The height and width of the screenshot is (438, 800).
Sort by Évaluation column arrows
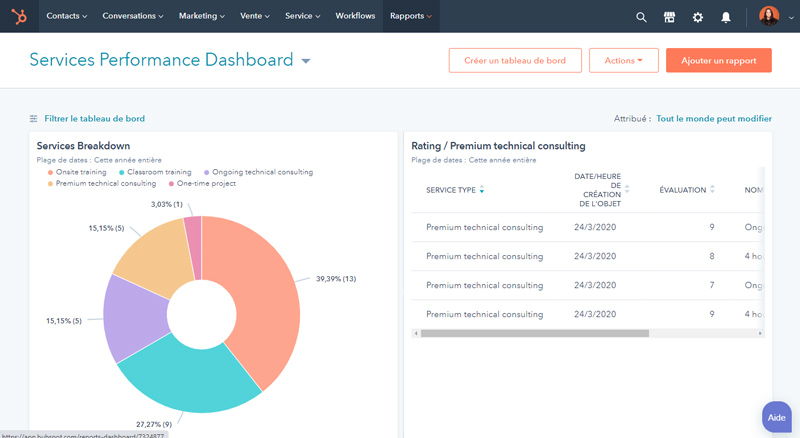pos(712,189)
